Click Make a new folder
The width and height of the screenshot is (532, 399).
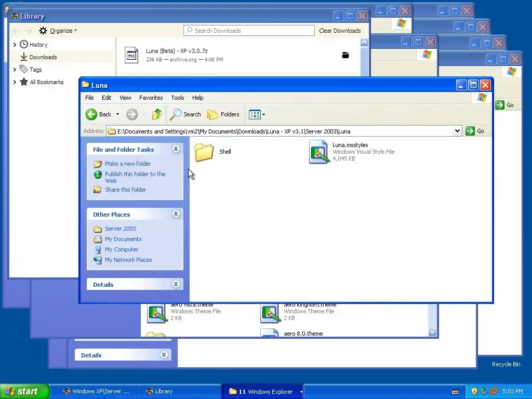[128, 164]
